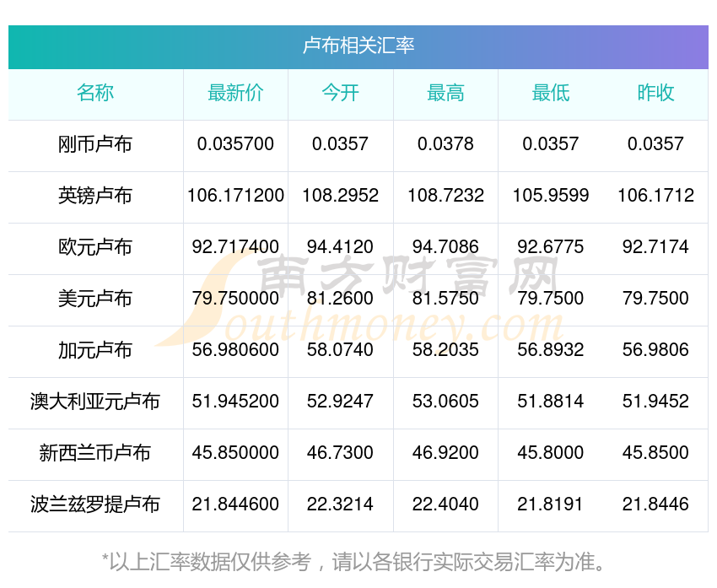Viewport: 717px width, 588px height.
Task: Select the 加元卢布 lowest value 56.8932
Action: tap(550, 350)
